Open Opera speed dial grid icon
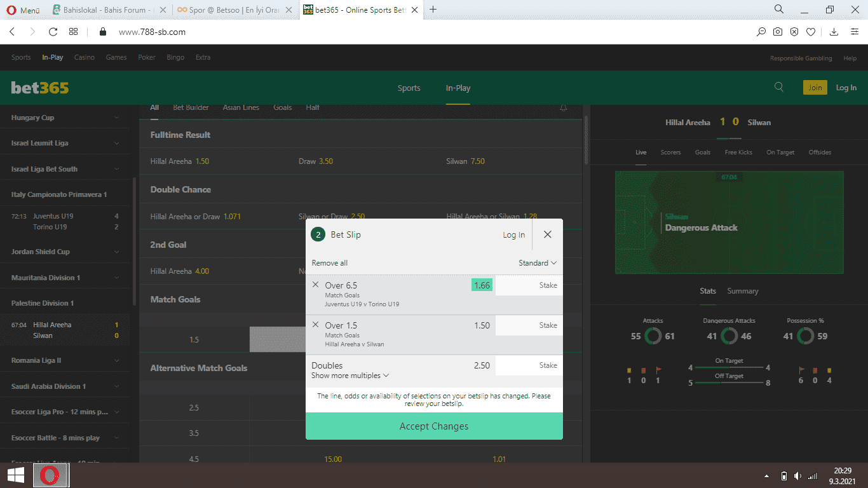 point(74,32)
